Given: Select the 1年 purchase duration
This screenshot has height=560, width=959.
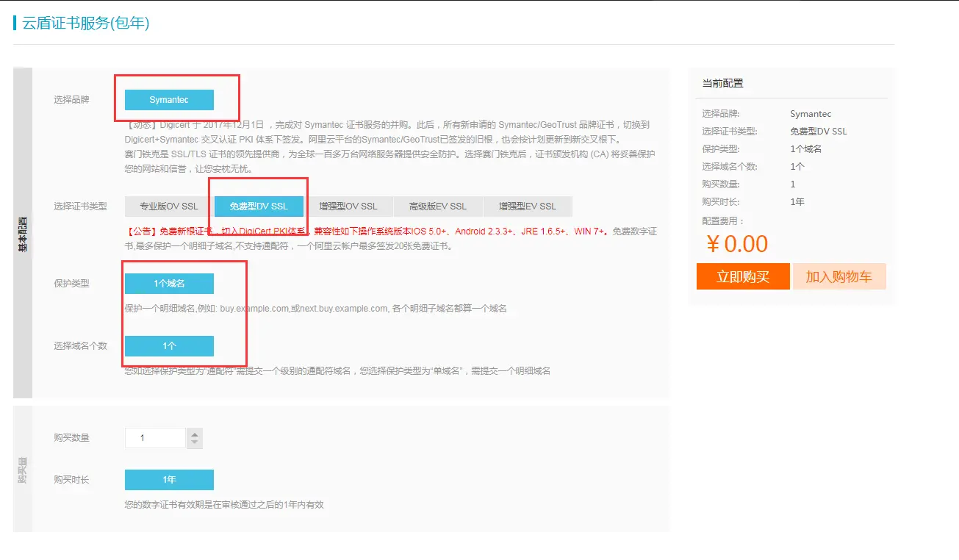Looking at the screenshot, I should [x=169, y=480].
